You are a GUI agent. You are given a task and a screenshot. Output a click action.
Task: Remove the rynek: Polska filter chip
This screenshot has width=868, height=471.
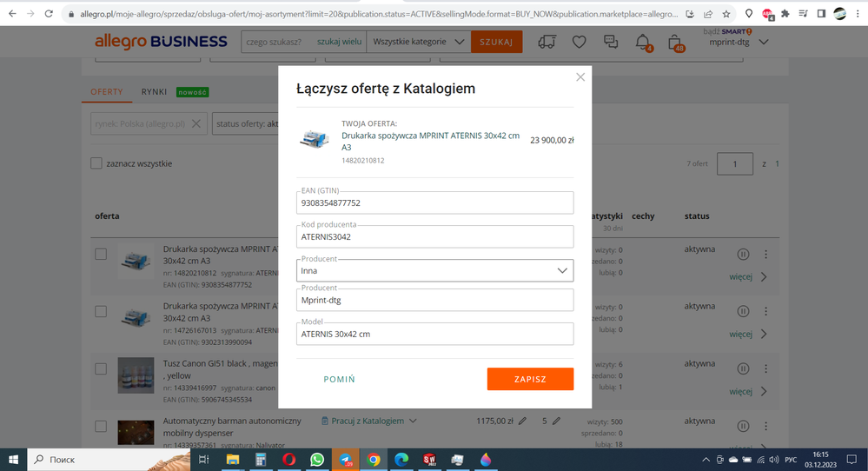click(196, 123)
